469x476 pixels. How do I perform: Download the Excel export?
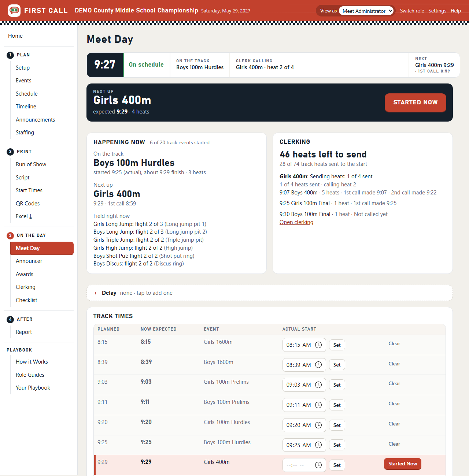pos(24,216)
